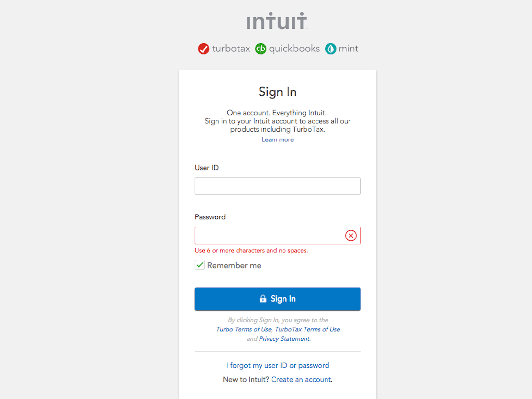Click inside the User ID field
Viewport: 532px width, 399px height.
click(277, 186)
